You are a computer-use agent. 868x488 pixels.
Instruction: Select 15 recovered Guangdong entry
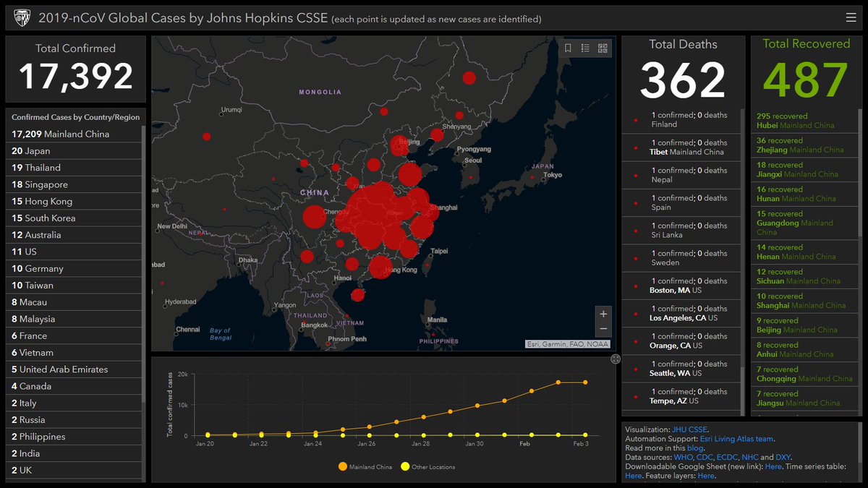pos(804,223)
